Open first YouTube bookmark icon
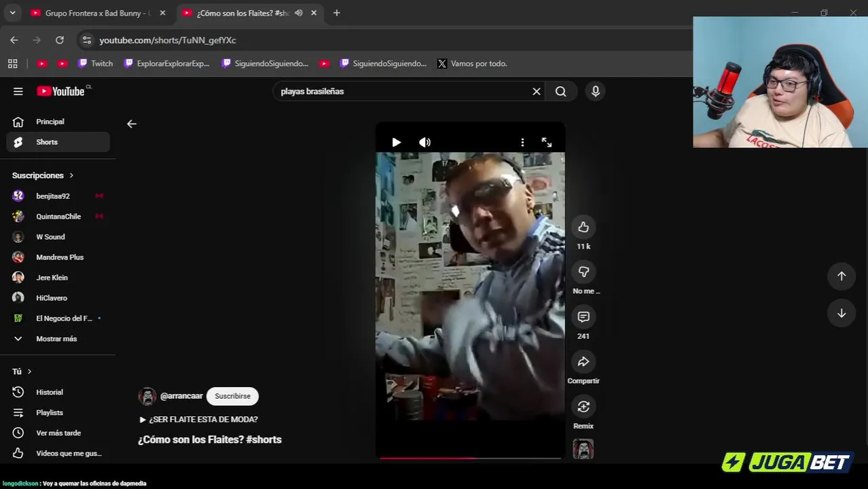 (x=42, y=63)
